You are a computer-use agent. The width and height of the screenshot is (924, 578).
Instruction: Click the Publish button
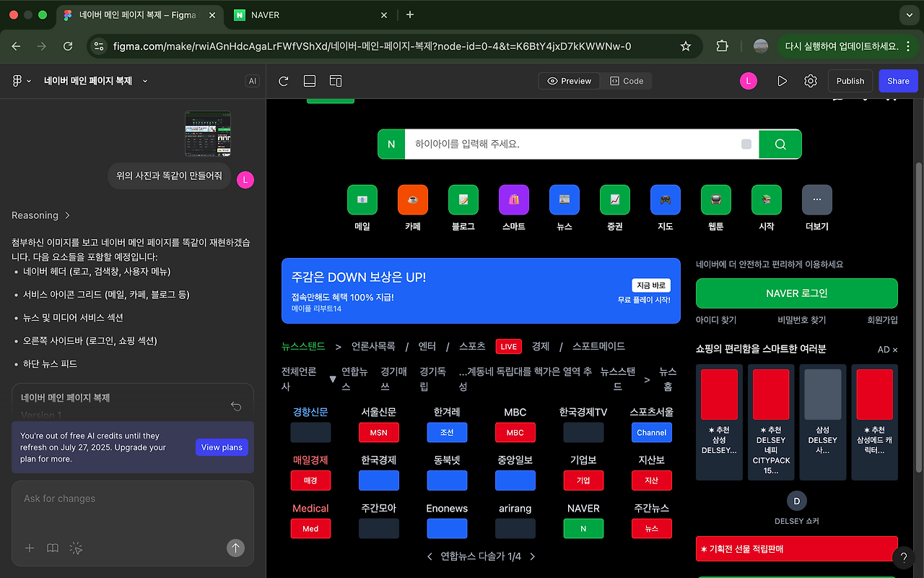coord(850,81)
